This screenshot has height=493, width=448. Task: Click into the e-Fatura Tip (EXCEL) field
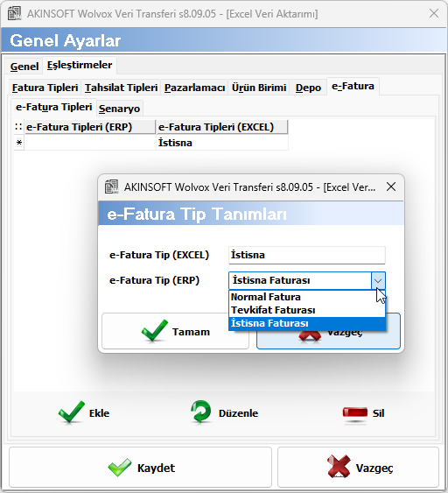pos(307,255)
